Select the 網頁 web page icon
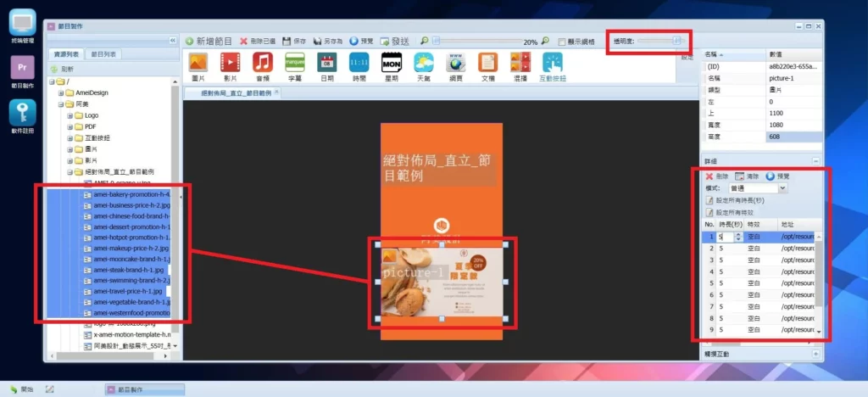This screenshot has height=397, width=868. pyautogui.click(x=455, y=64)
